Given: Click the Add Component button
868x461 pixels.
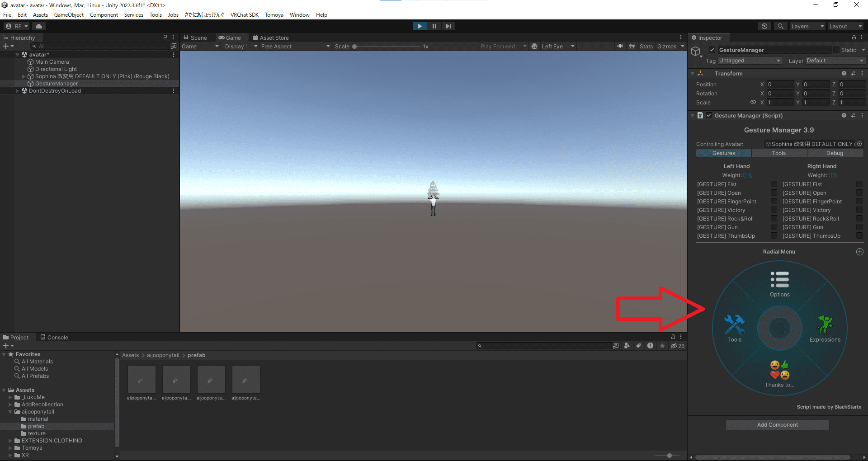Looking at the screenshot, I should (x=777, y=424).
